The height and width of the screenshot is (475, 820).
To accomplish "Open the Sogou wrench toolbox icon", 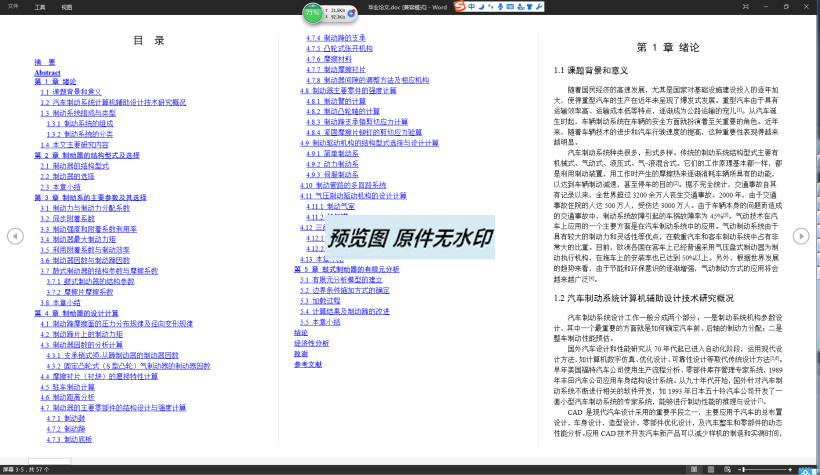I will tap(539, 6).
